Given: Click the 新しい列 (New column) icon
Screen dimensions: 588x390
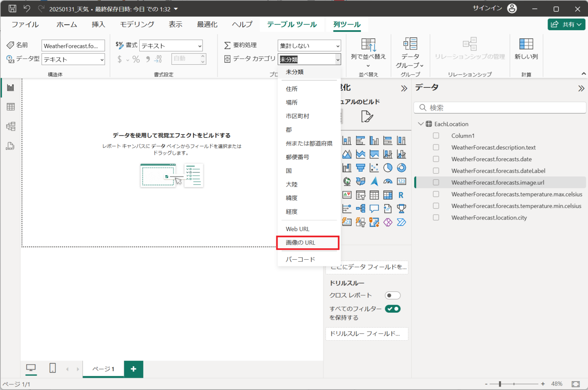Looking at the screenshot, I should pyautogui.click(x=526, y=49).
